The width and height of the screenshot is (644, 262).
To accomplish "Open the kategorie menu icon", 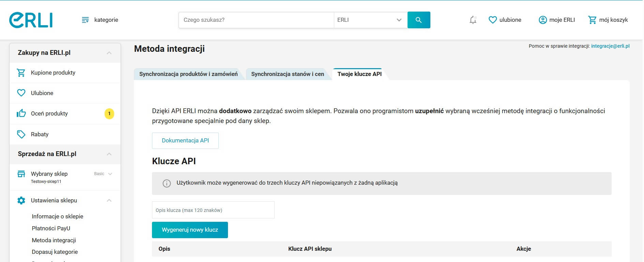I will coord(85,20).
